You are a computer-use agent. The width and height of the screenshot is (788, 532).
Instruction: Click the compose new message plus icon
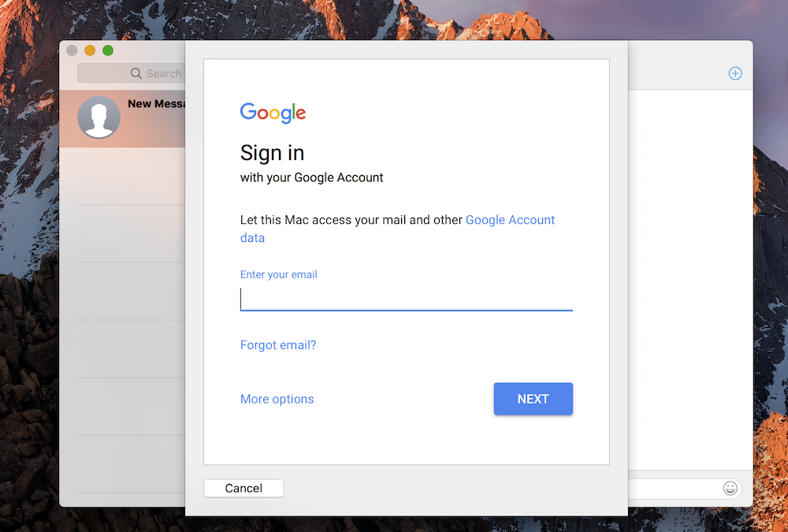735,73
